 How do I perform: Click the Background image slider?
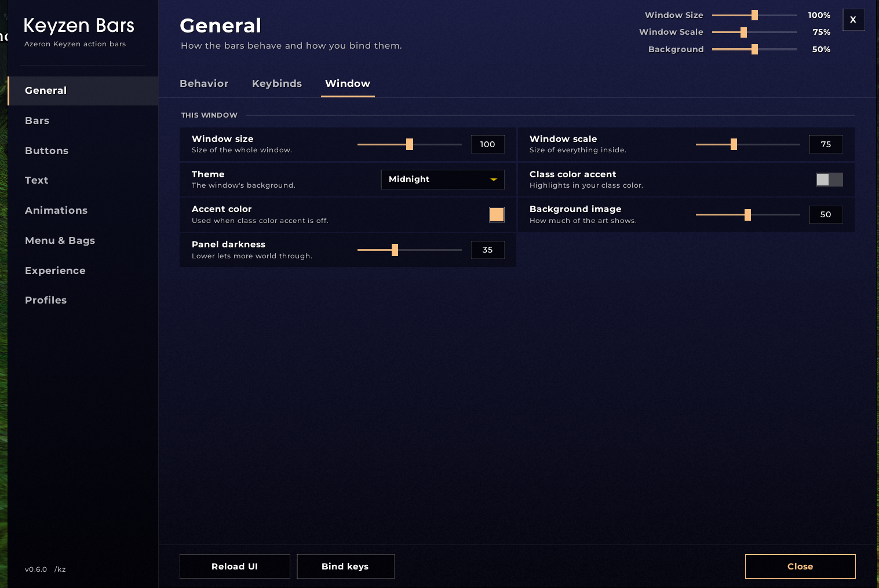tap(747, 215)
